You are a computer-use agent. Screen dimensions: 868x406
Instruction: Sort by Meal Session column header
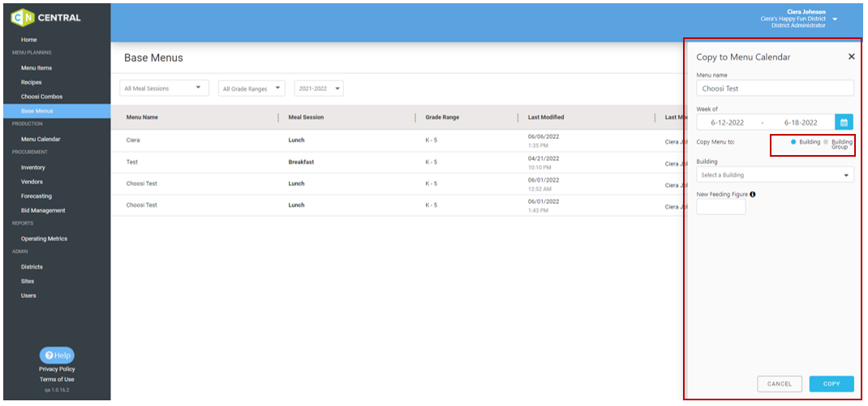pos(306,118)
